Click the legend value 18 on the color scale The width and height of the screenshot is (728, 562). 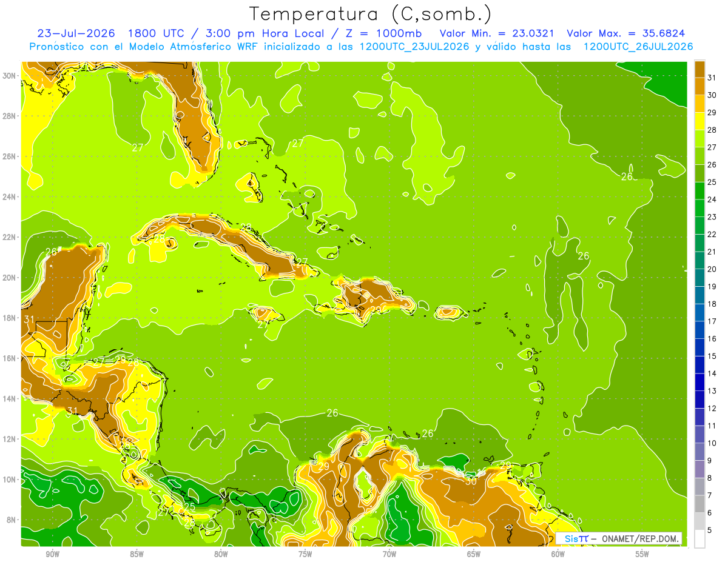712,304
